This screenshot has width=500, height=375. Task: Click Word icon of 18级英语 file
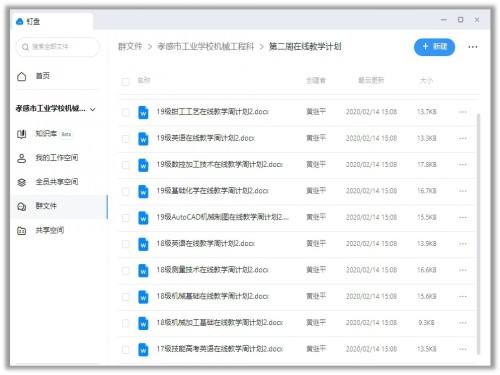coord(143,244)
